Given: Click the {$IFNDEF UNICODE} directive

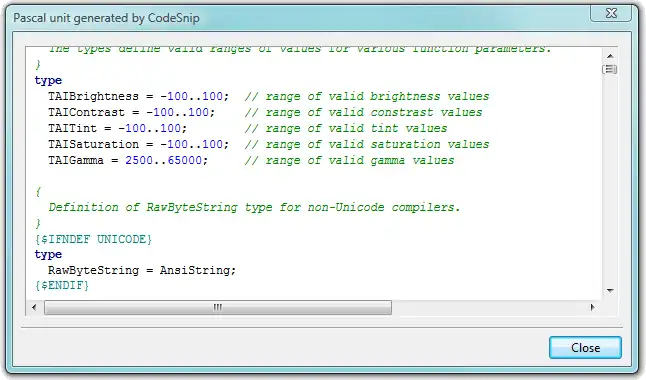Looking at the screenshot, I should [x=94, y=239].
